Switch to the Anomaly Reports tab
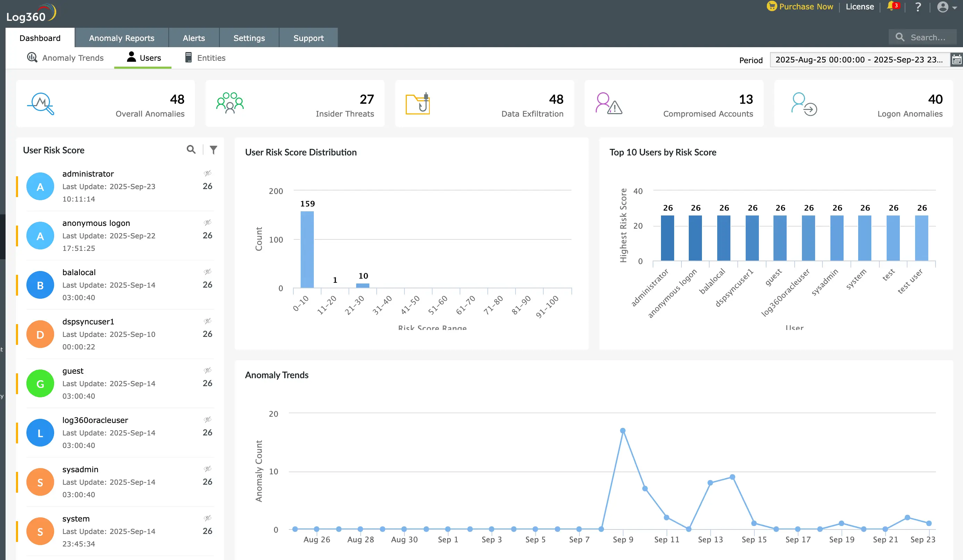This screenshot has height=560, width=963. (x=122, y=38)
